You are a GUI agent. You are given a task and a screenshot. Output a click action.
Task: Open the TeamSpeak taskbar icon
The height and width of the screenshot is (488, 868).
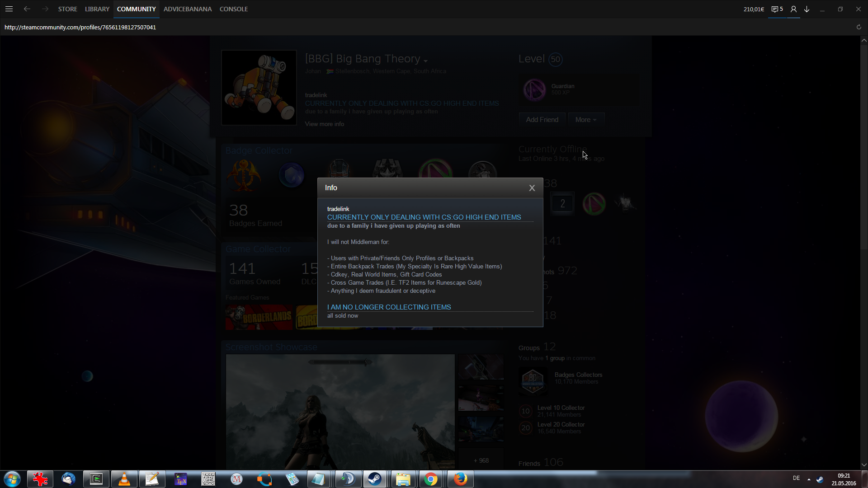click(348, 479)
